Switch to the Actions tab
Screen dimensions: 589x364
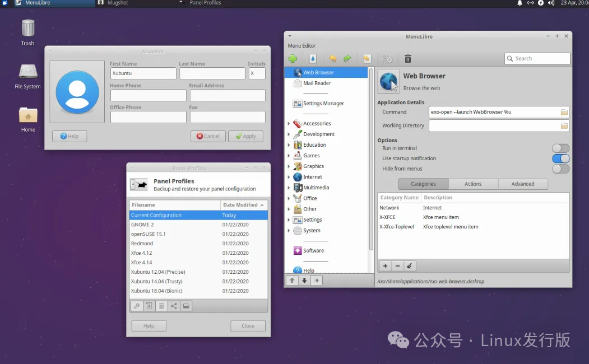(x=473, y=184)
